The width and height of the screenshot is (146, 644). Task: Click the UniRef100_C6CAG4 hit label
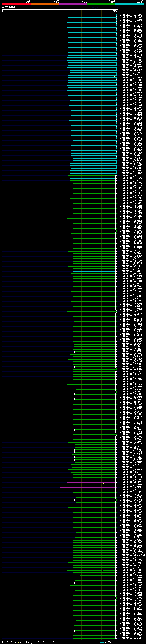point(131,500)
